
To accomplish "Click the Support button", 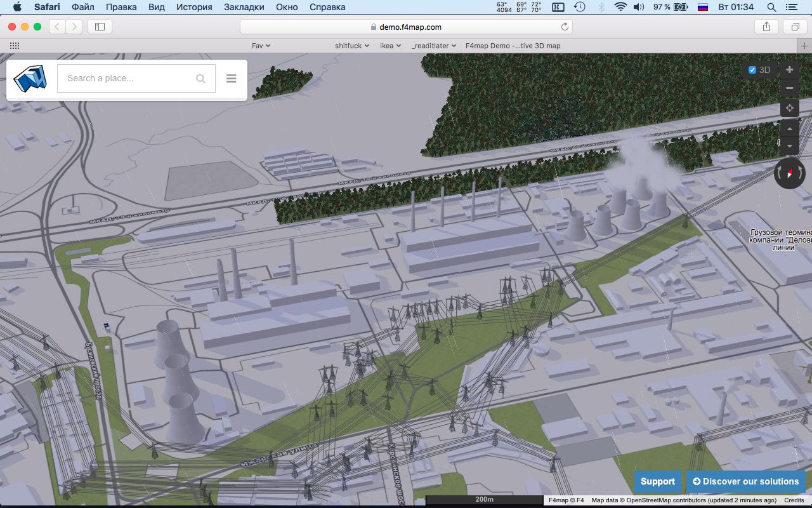I will tap(657, 481).
